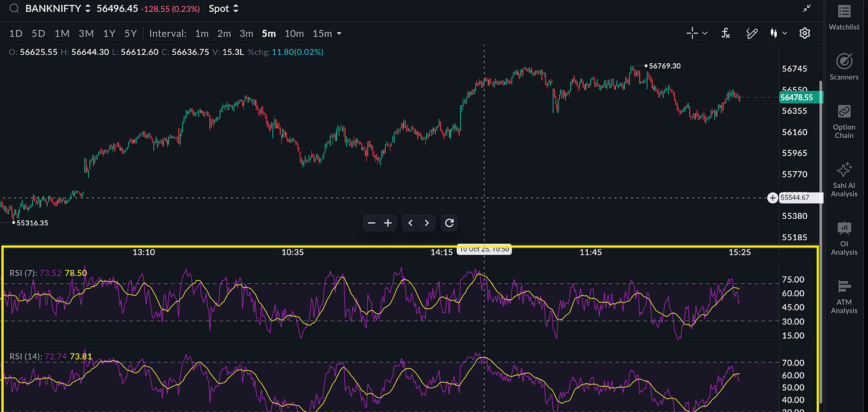Switch to the 1D range
868x412 pixels.
(x=16, y=33)
